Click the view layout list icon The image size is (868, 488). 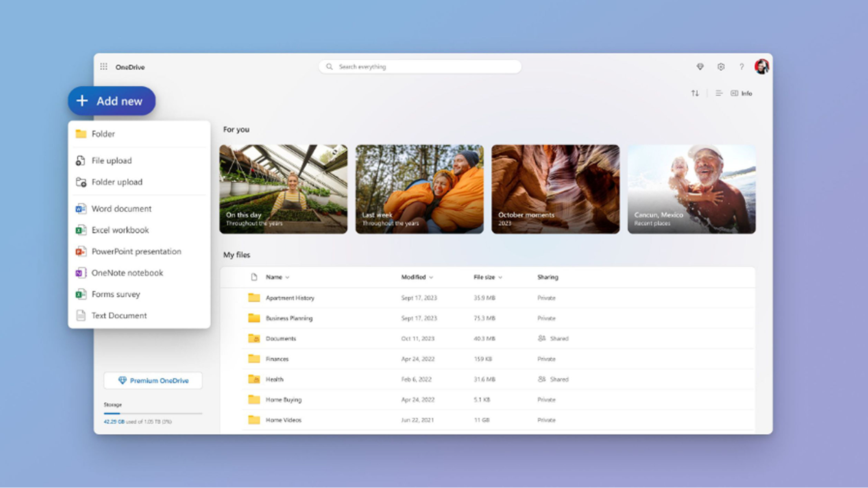[x=719, y=93]
